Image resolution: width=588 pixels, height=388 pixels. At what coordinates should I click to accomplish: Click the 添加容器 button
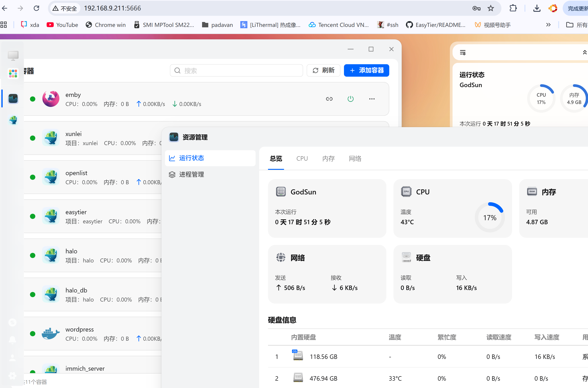coord(366,70)
